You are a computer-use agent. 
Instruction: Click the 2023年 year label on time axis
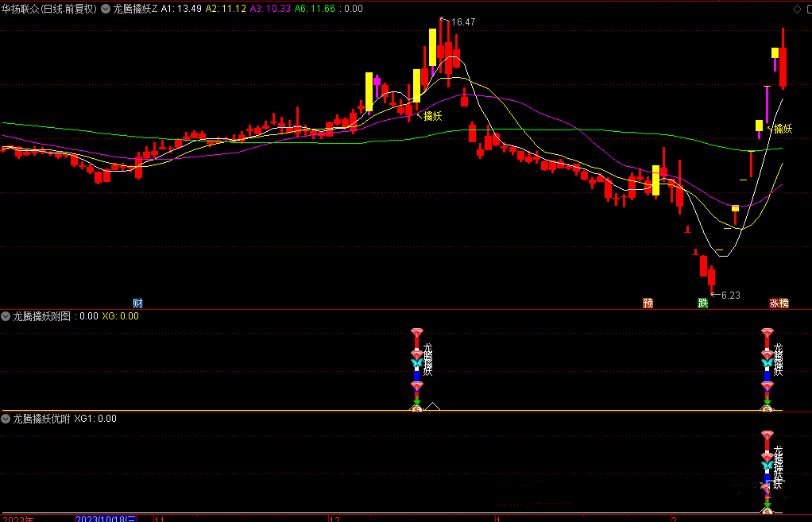click(x=17, y=518)
